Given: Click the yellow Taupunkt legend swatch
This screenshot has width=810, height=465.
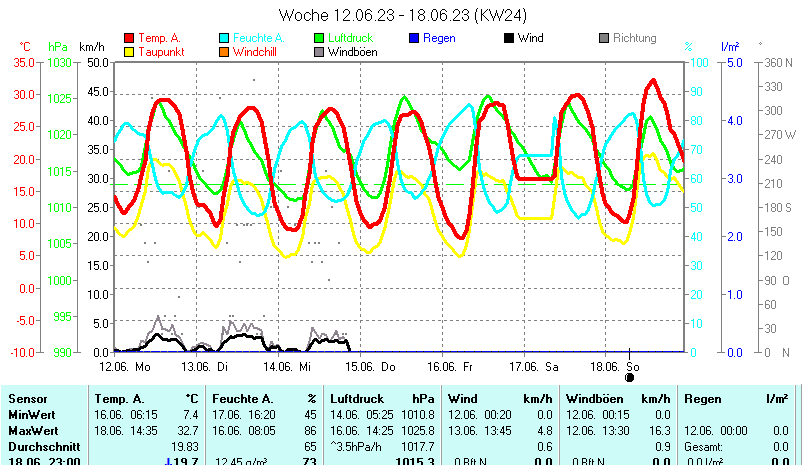Looking at the screenshot, I should click(128, 52).
